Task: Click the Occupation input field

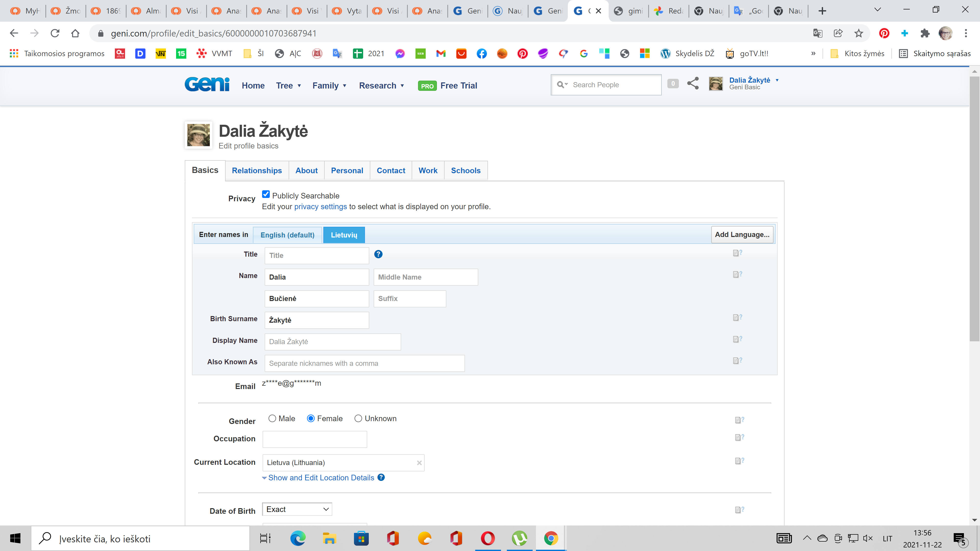Action: (x=315, y=439)
